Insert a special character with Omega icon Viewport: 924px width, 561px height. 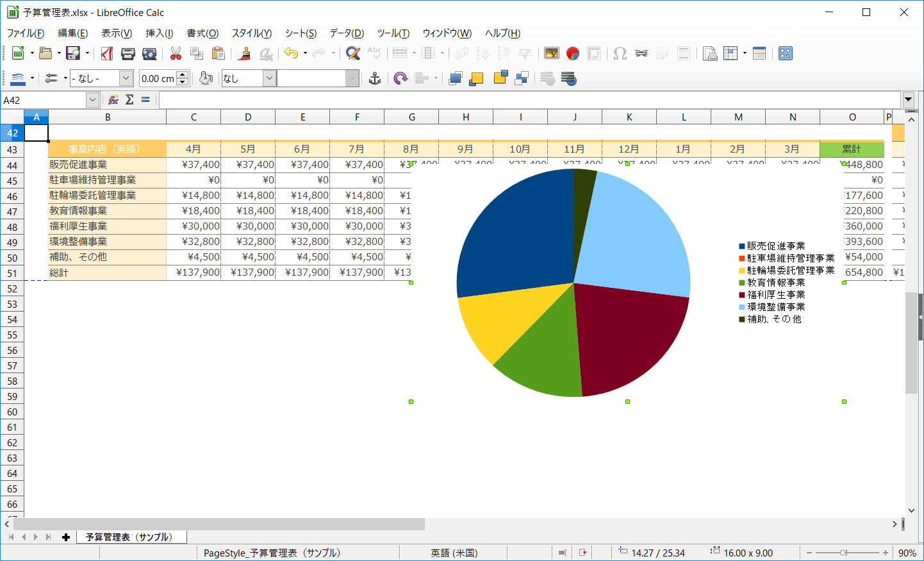(x=620, y=53)
